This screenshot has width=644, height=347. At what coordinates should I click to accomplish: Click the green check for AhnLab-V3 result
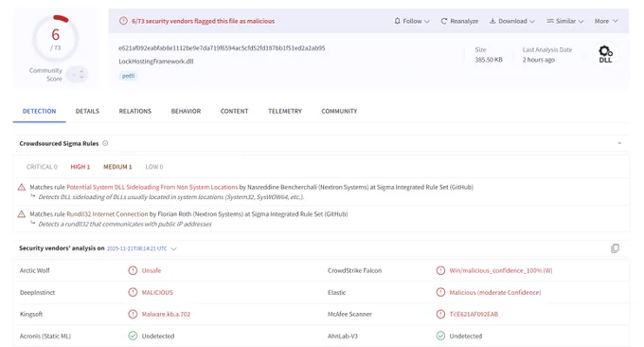point(440,336)
